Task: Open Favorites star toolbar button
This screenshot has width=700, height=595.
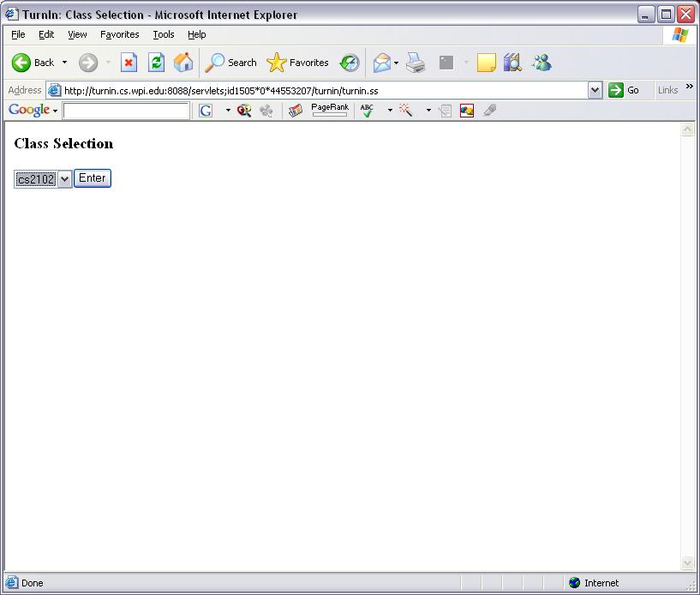Action: (x=297, y=63)
